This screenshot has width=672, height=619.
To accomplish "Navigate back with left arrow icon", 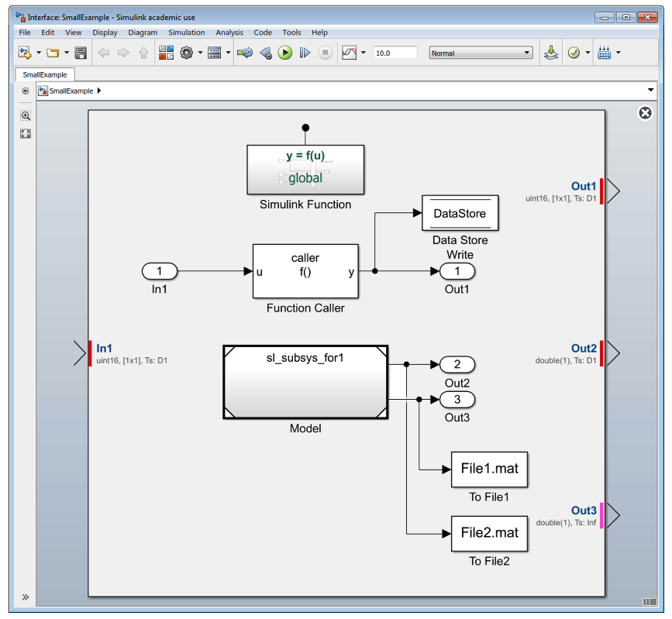I will click(x=103, y=53).
